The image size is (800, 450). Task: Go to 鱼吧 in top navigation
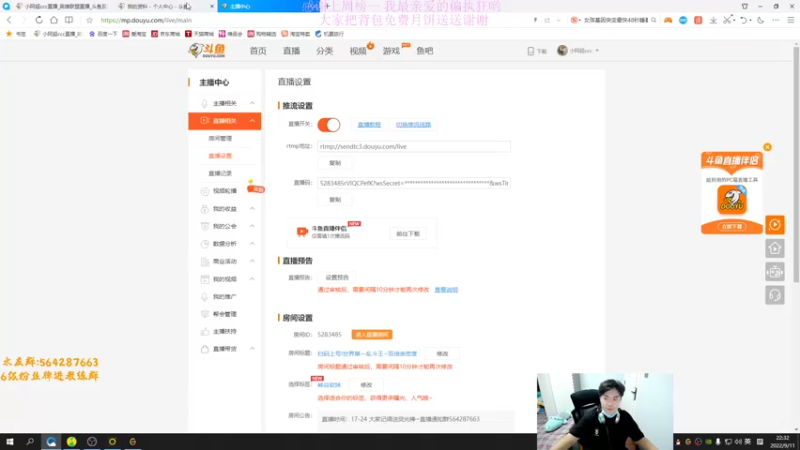(424, 51)
